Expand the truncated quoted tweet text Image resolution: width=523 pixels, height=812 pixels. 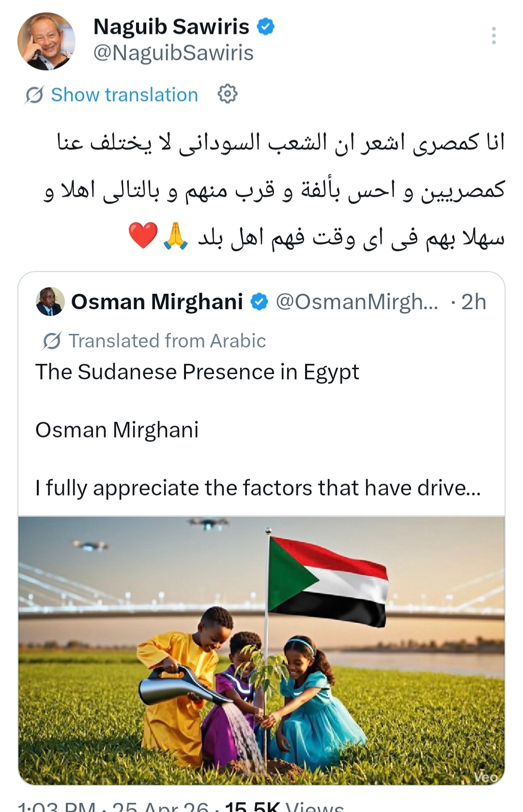258,488
